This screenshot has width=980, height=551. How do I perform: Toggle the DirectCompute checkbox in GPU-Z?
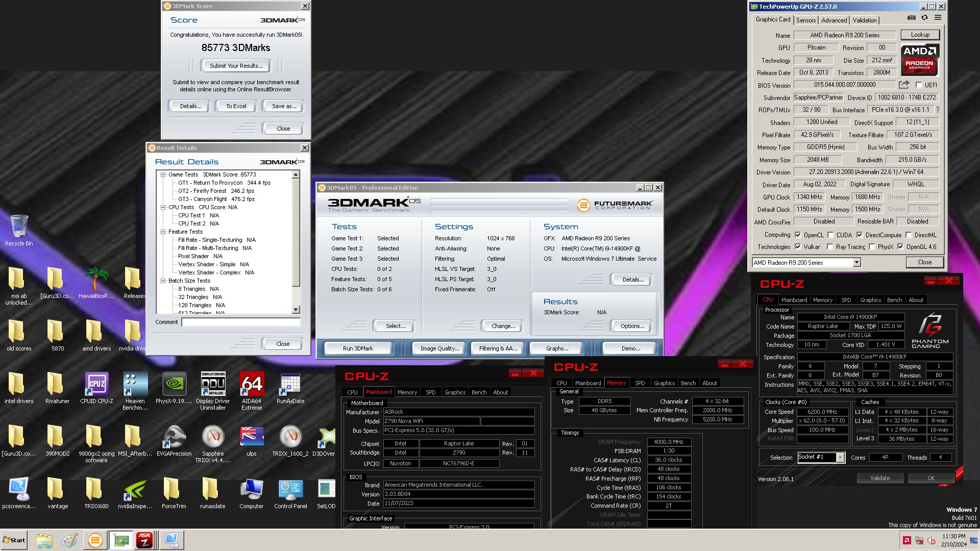click(860, 235)
